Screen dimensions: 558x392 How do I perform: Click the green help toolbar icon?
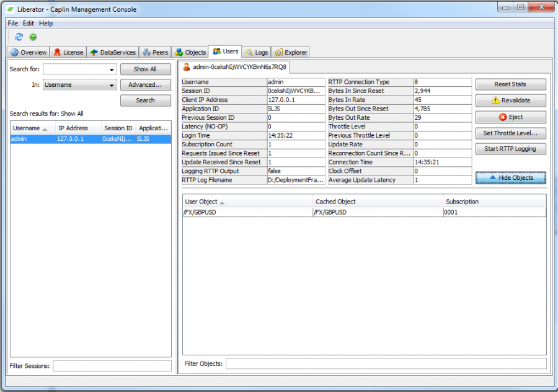tap(33, 37)
